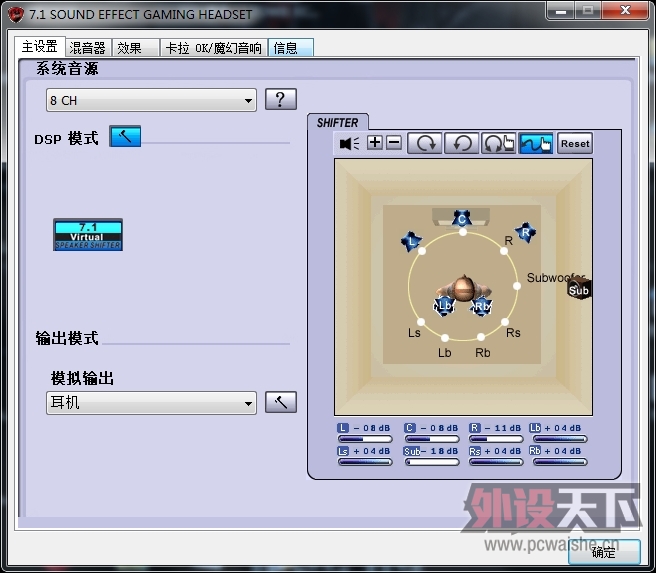Toggle the 7.1 Virtual Speaker Shifter

point(88,235)
